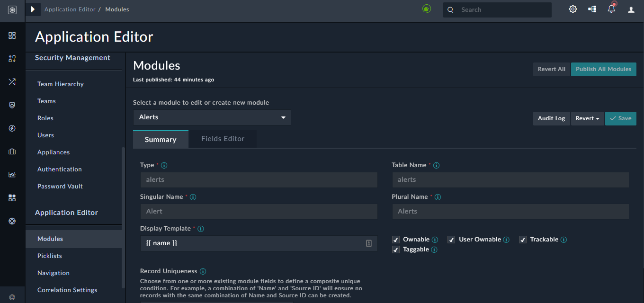Click the Audit Log button
The image size is (644, 303).
pos(551,118)
